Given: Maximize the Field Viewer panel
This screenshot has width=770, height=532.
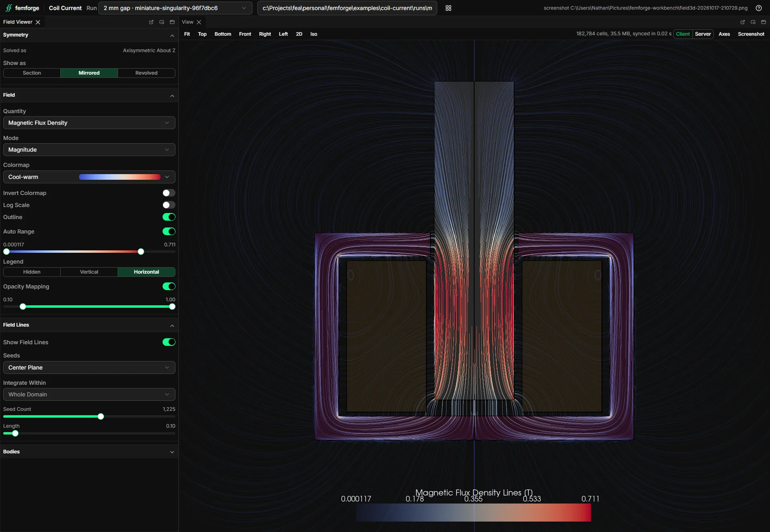Looking at the screenshot, I should [x=172, y=22].
